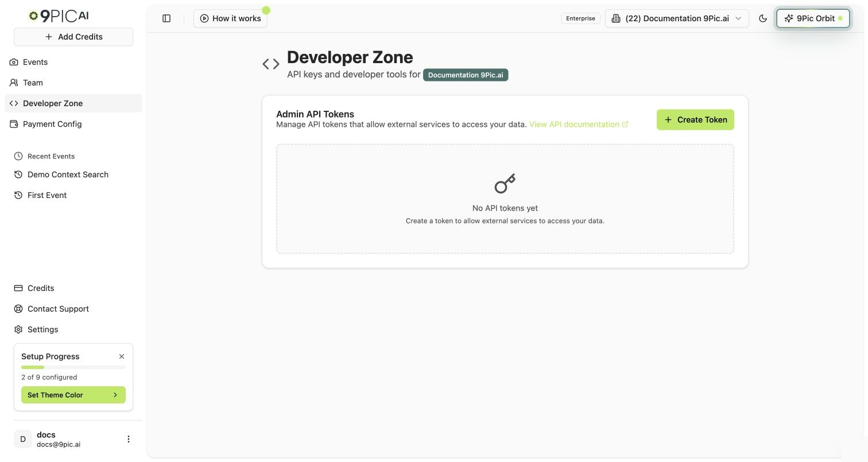The width and height of the screenshot is (868, 462).
Task: Click the 9PIC AI logo
Action: 59,15
